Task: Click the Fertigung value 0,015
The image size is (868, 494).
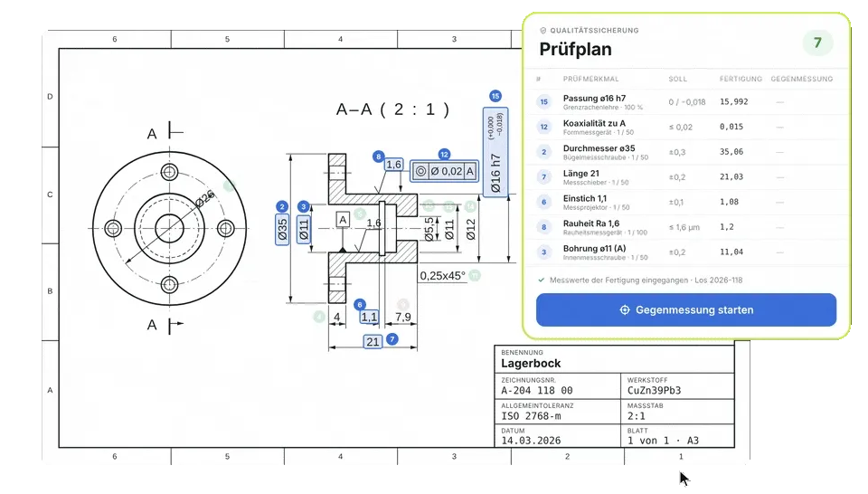Action: (731, 127)
